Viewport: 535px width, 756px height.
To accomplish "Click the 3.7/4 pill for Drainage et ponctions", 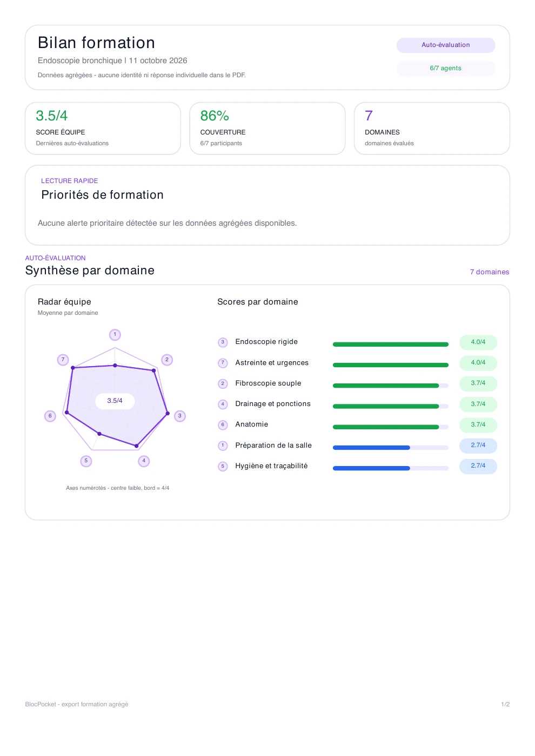I will tap(478, 404).
